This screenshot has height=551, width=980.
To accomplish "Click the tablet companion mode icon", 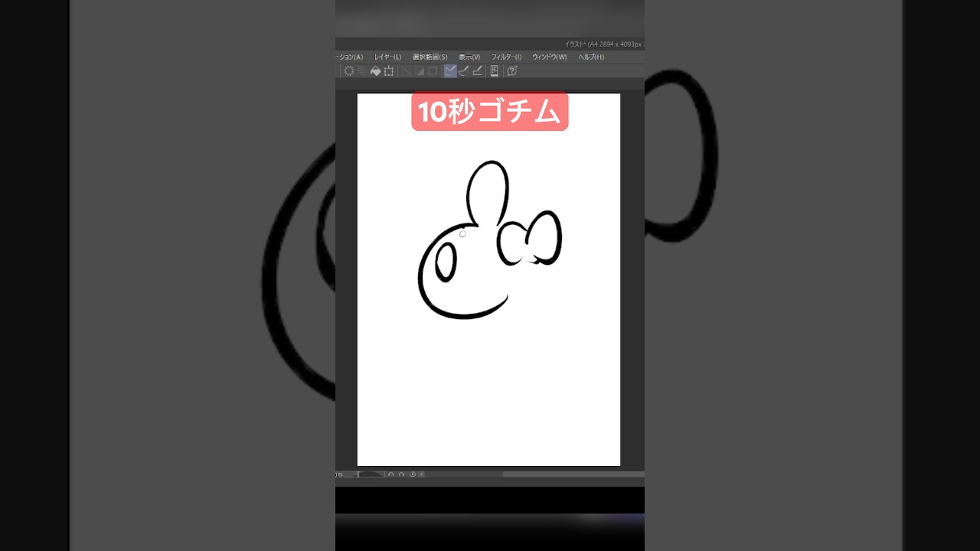I will [x=495, y=70].
